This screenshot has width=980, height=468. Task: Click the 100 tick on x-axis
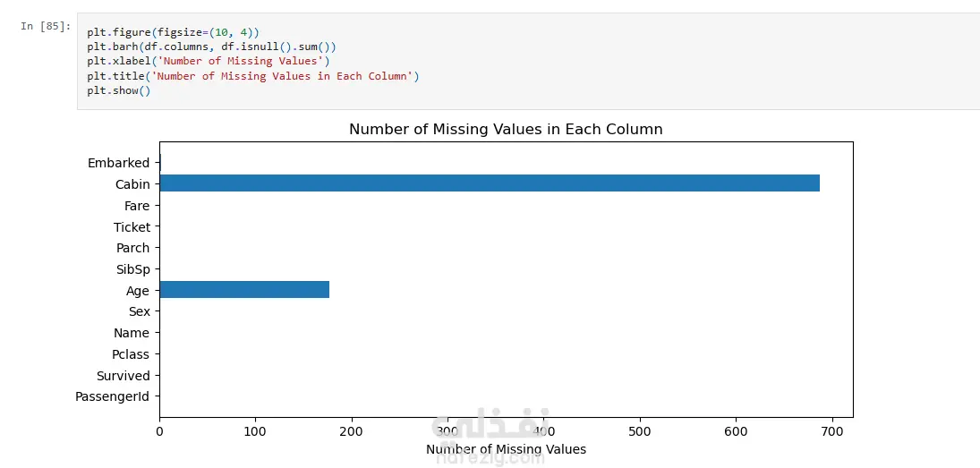255,430
